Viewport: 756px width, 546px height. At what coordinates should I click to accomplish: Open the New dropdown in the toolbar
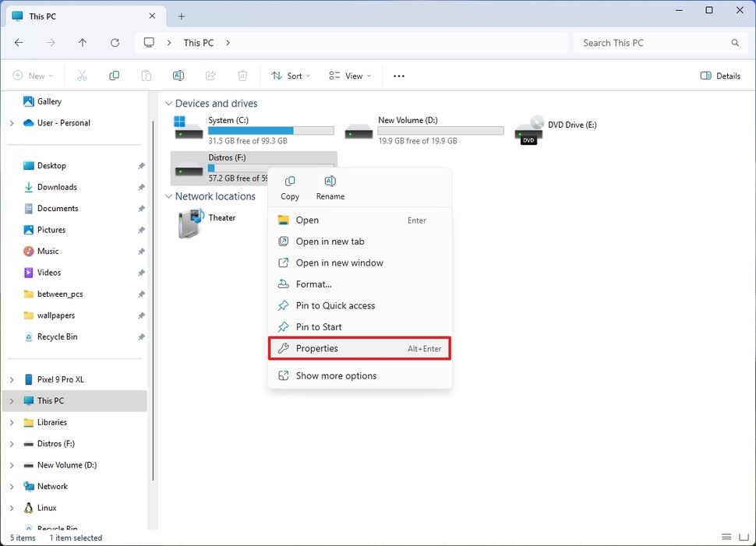coord(34,76)
